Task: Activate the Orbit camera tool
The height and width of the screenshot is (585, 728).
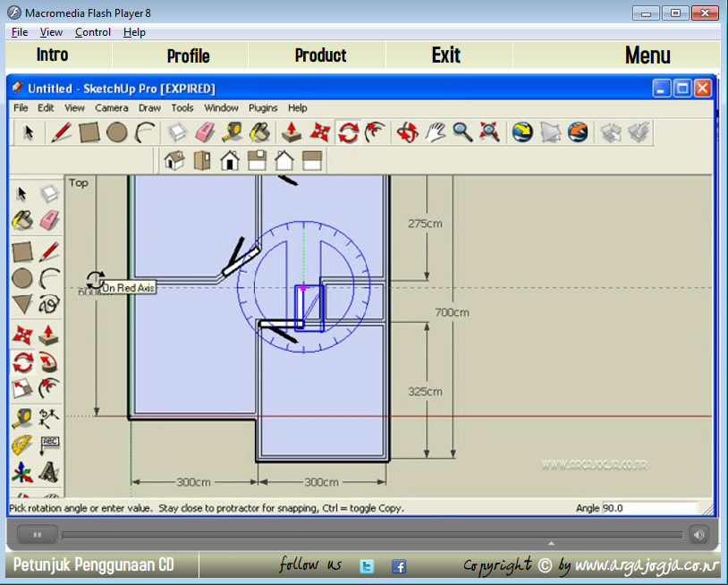Action: coord(407,132)
